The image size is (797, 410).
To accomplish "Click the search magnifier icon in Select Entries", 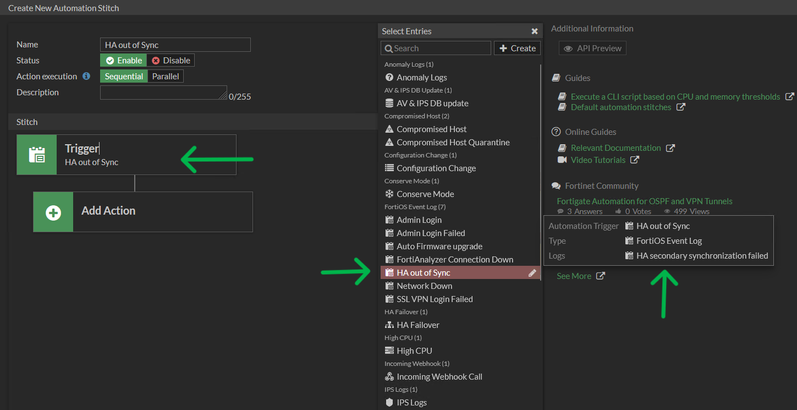I will pos(389,48).
